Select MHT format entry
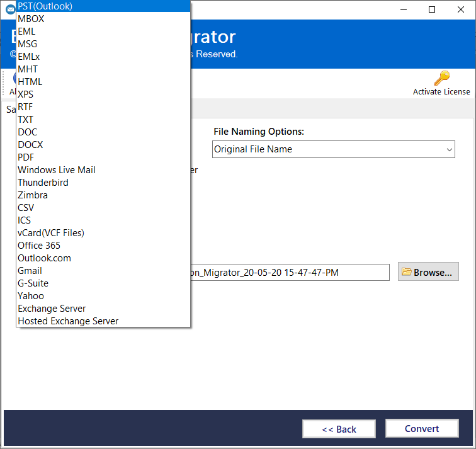 [103, 69]
